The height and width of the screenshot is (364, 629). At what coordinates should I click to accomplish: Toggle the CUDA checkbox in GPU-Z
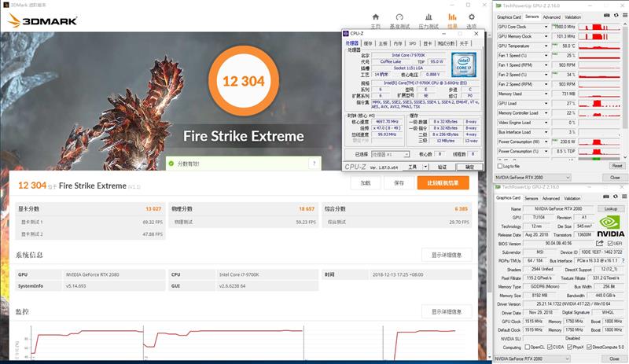click(x=550, y=347)
